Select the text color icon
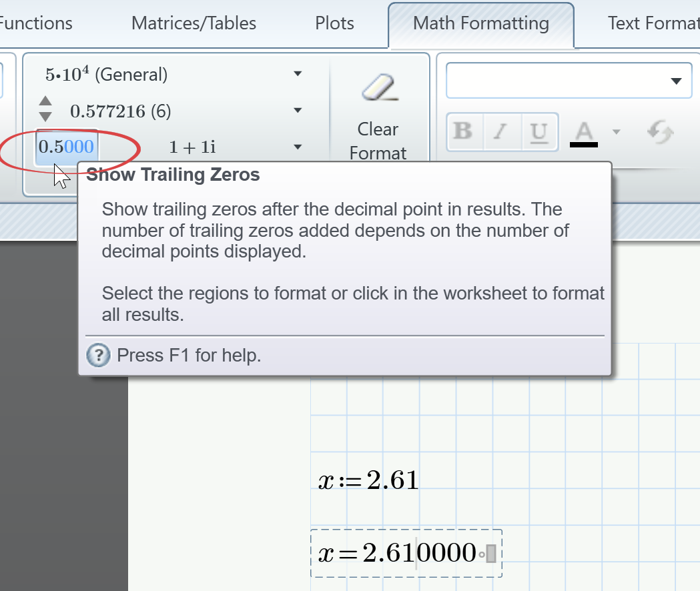 point(584,132)
